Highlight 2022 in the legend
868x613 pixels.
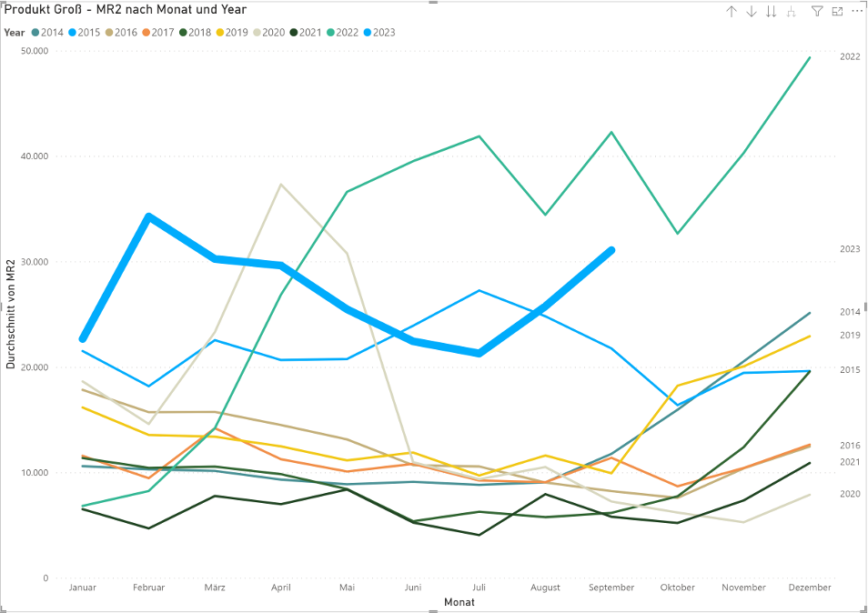point(347,33)
